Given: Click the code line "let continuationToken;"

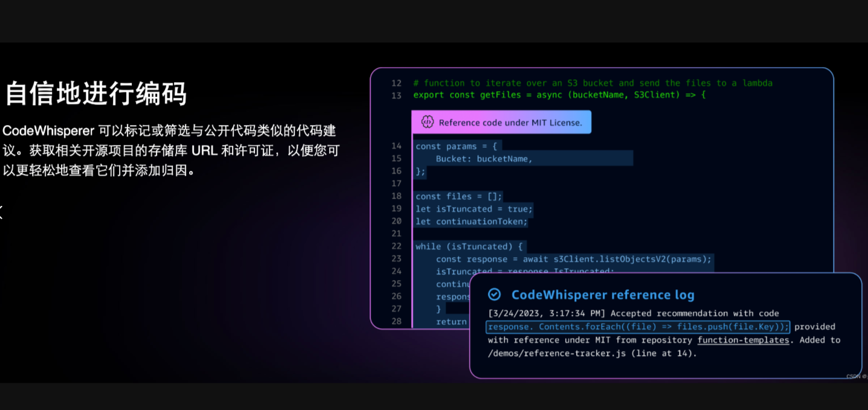Looking at the screenshot, I should (x=472, y=222).
